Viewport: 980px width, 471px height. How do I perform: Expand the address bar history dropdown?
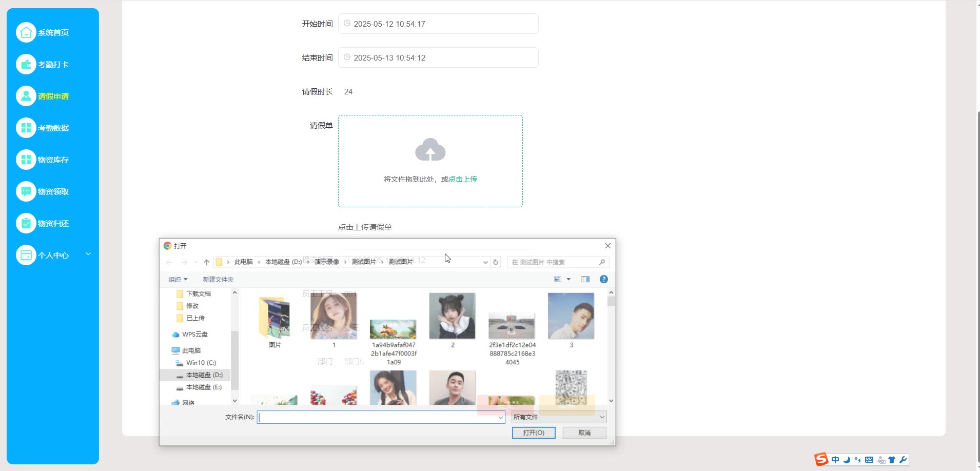(x=485, y=262)
